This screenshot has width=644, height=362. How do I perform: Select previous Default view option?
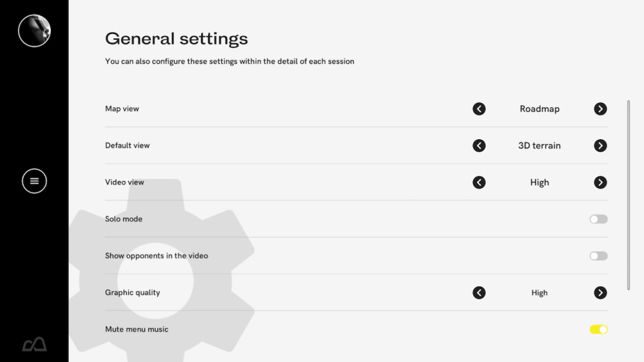coord(479,145)
